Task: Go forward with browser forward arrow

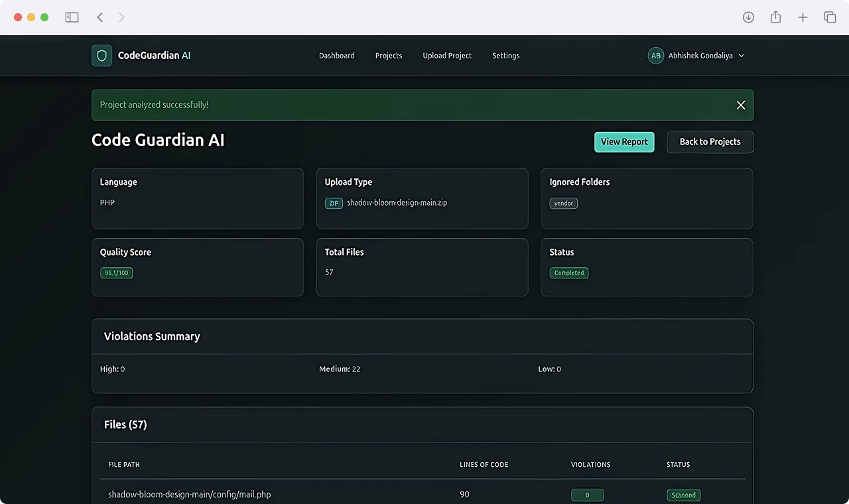Action: click(121, 17)
